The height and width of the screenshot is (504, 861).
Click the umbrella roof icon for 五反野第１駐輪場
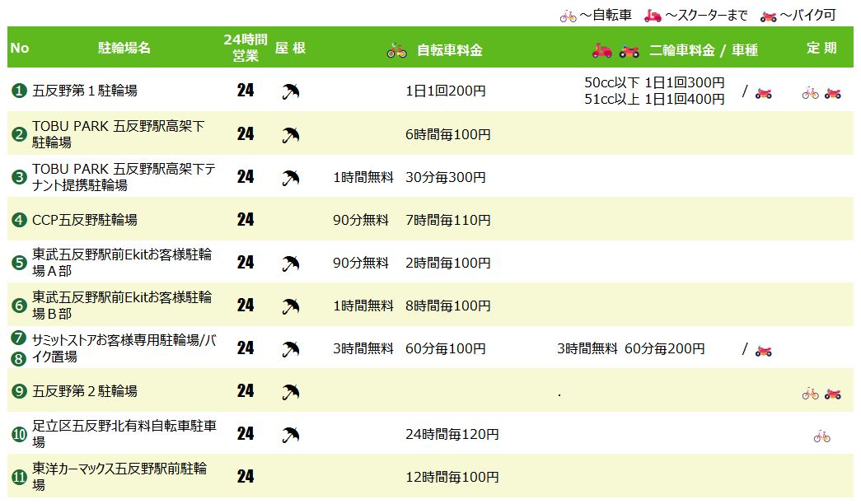coord(290,91)
